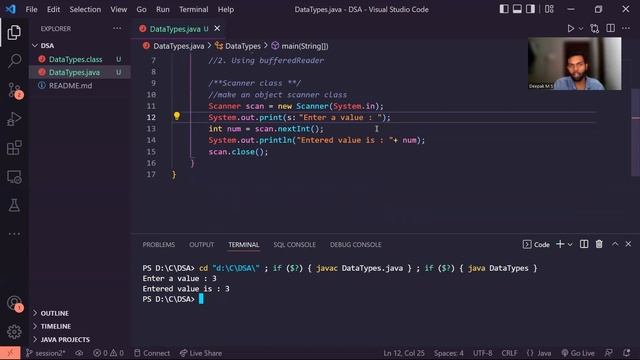This screenshot has height=360, width=640.
Task: Close the bottom panel
Action: coord(628,244)
